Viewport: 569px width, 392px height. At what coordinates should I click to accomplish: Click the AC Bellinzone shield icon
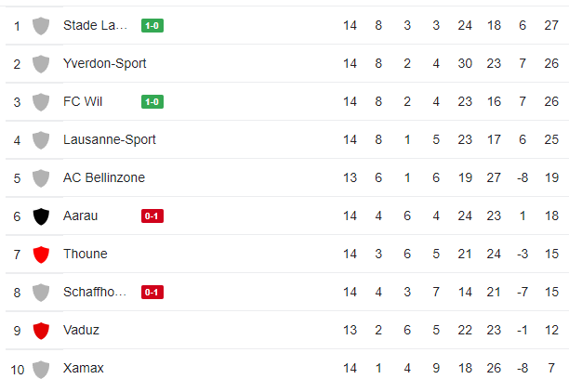point(40,178)
